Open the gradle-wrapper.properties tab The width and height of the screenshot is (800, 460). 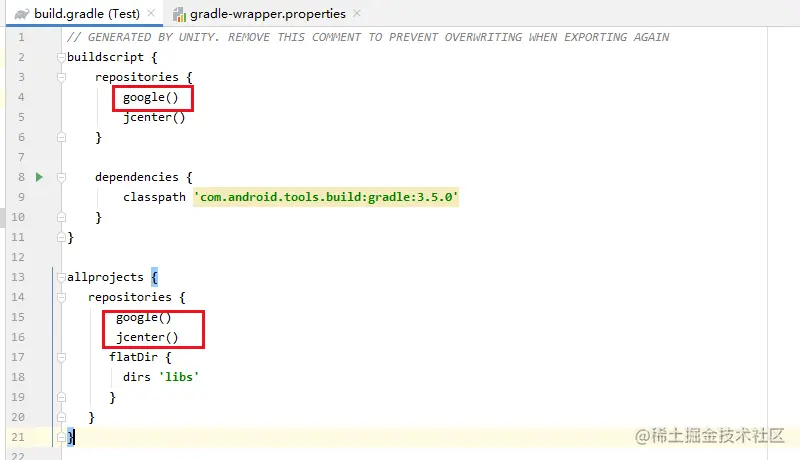click(x=267, y=14)
